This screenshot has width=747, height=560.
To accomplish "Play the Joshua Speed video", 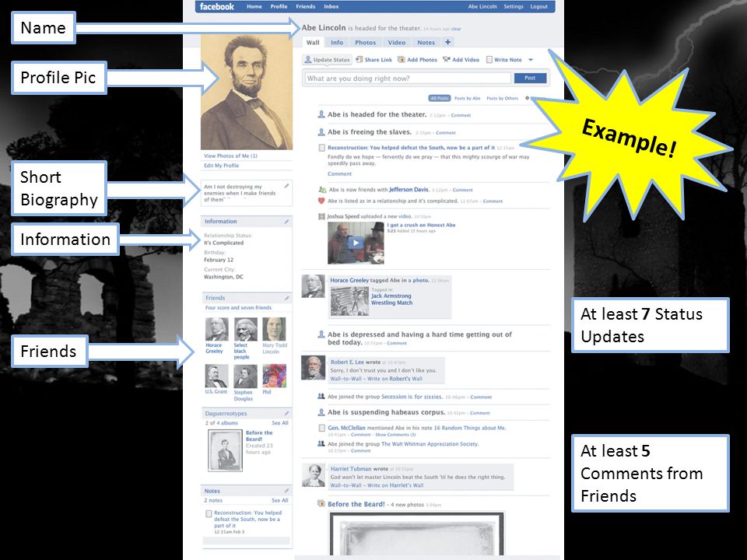I will pos(356,243).
